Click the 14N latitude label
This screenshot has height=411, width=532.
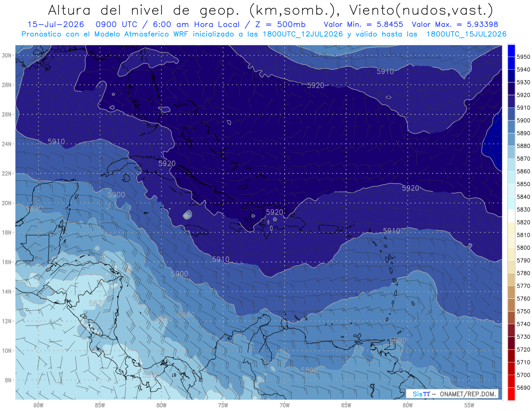(x=7, y=292)
